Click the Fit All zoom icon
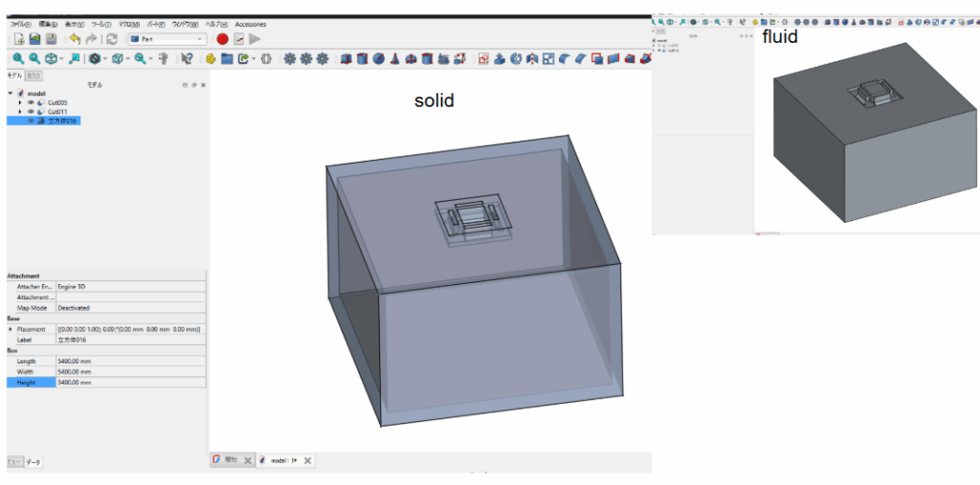This screenshot has width=980, height=485. (x=17, y=59)
